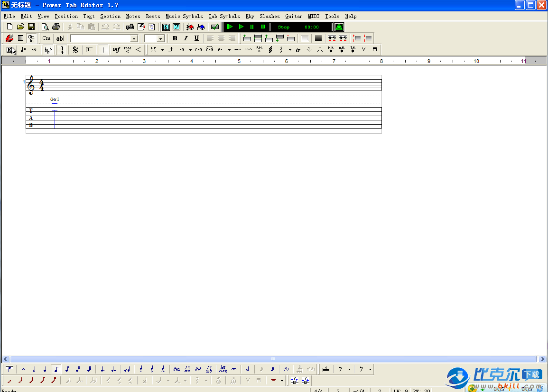Expand the font name combo box
Viewport: 548px width, 392px height.
pyautogui.click(x=134, y=39)
